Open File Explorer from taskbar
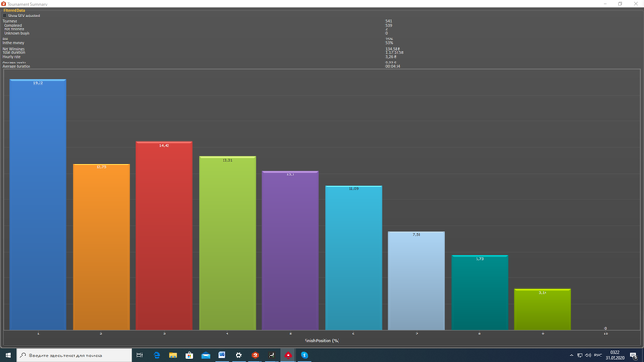 click(173, 355)
